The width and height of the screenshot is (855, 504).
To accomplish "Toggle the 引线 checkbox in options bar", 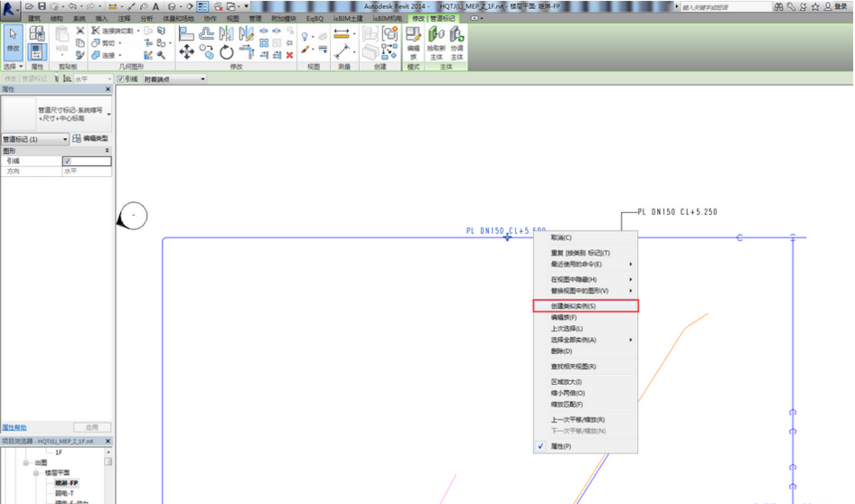I will coord(120,79).
